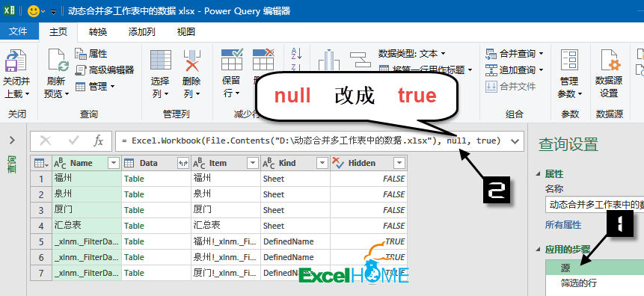The width and height of the screenshot is (644, 296).
Task: Collapse the Applied Steps (应用的步骤) section
Action: pyautogui.click(x=539, y=249)
